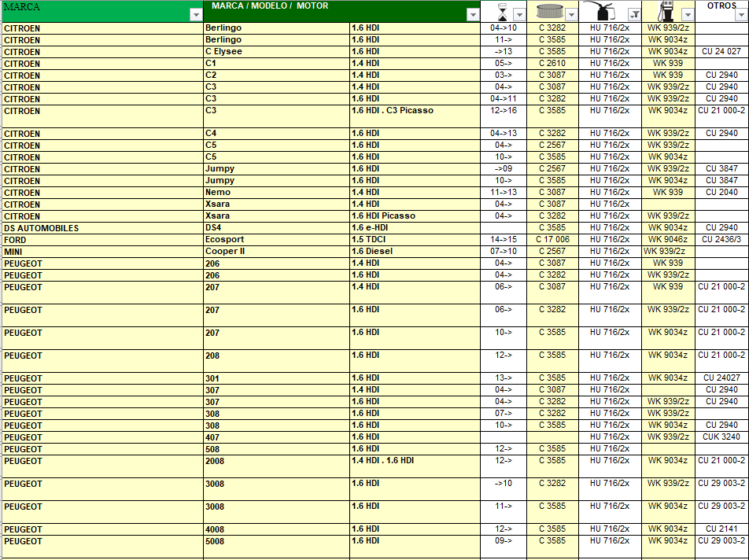Select the OTROS header cell
The width and height of the screenshot is (749, 560).
[x=721, y=11]
